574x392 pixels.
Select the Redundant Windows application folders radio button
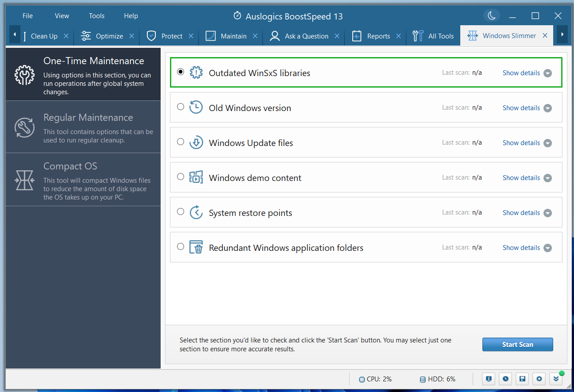(181, 246)
